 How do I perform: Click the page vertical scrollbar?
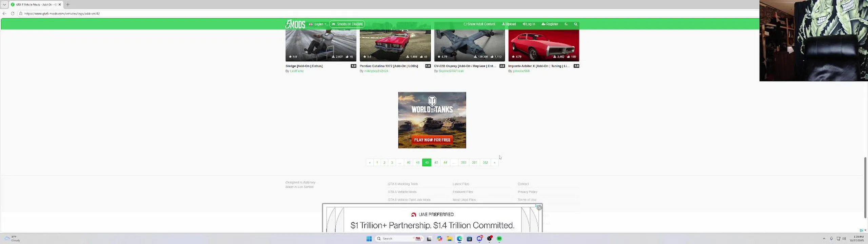click(x=865, y=188)
